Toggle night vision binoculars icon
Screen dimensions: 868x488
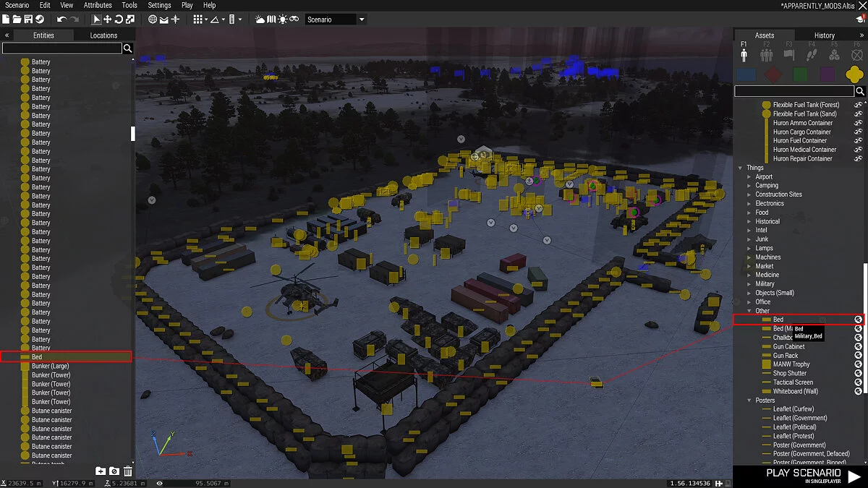tap(294, 20)
